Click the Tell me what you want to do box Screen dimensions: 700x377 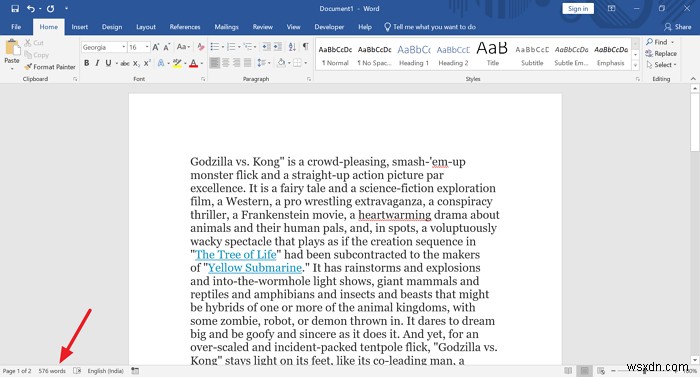(430, 27)
